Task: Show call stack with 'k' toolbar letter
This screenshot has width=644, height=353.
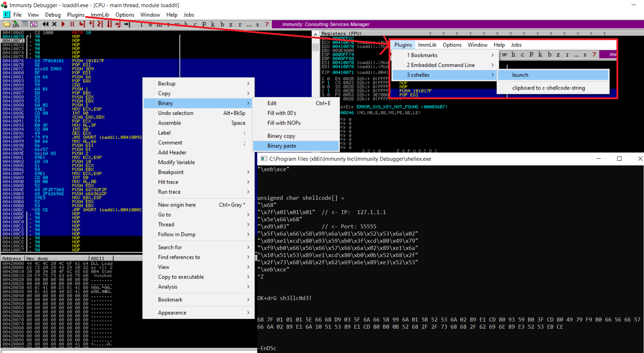Action: pos(213,24)
